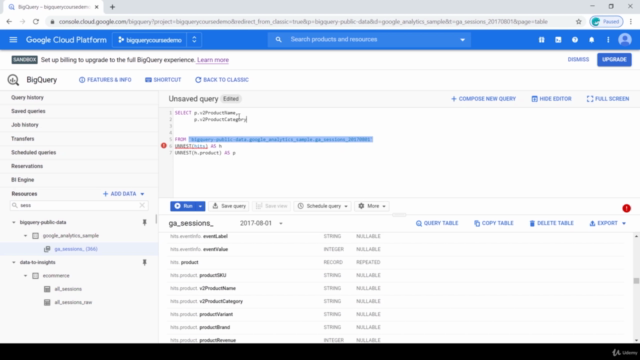Open Query history

tap(27, 98)
